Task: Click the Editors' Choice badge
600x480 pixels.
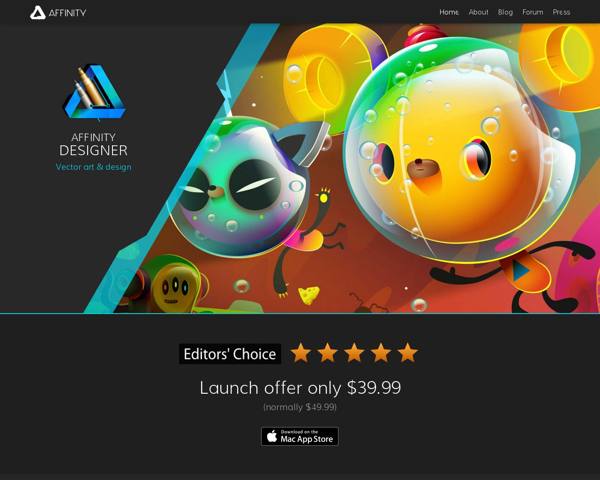Action: (230, 354)
